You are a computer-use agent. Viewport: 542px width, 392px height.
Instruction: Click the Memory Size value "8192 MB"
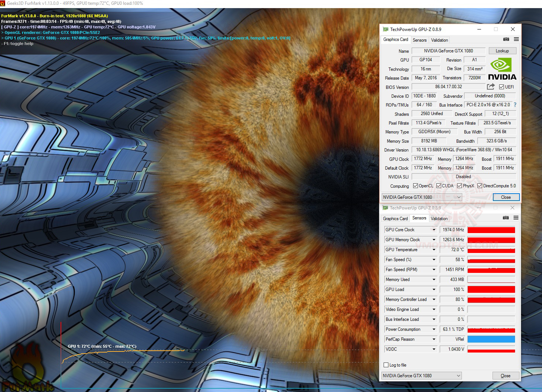tap(429, 141)
